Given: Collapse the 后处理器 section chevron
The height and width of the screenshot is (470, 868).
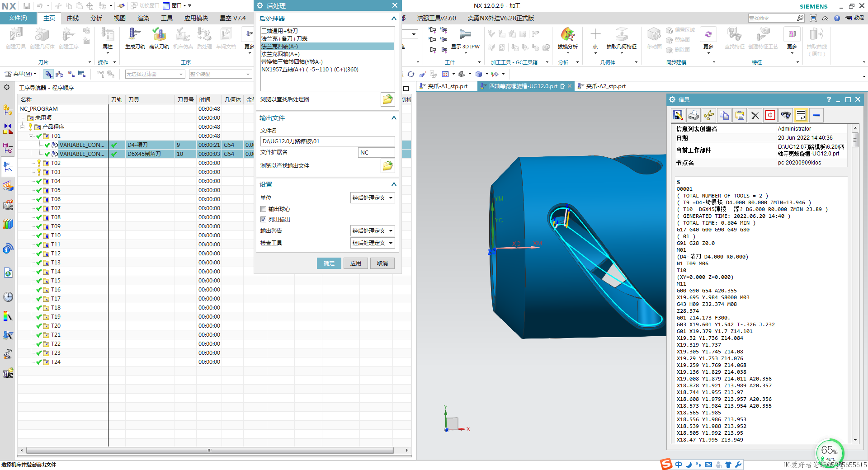Looking at the screenshot, I should point(393,19).
